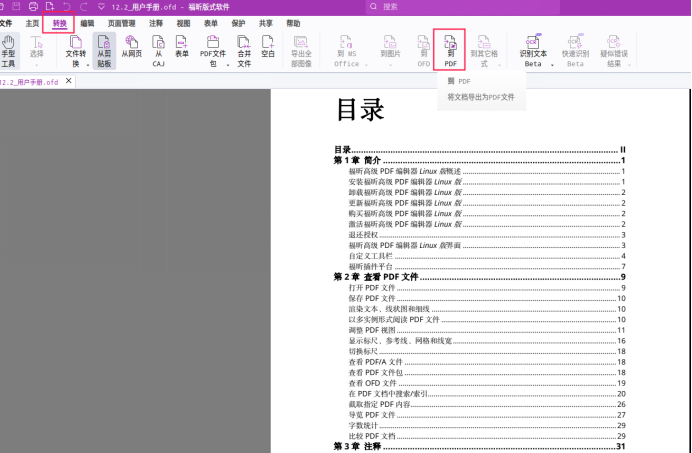Click the magnifier icon in search bar
Image resolution: width=692 pixels, height=453 pixels.
click(373, 7)
